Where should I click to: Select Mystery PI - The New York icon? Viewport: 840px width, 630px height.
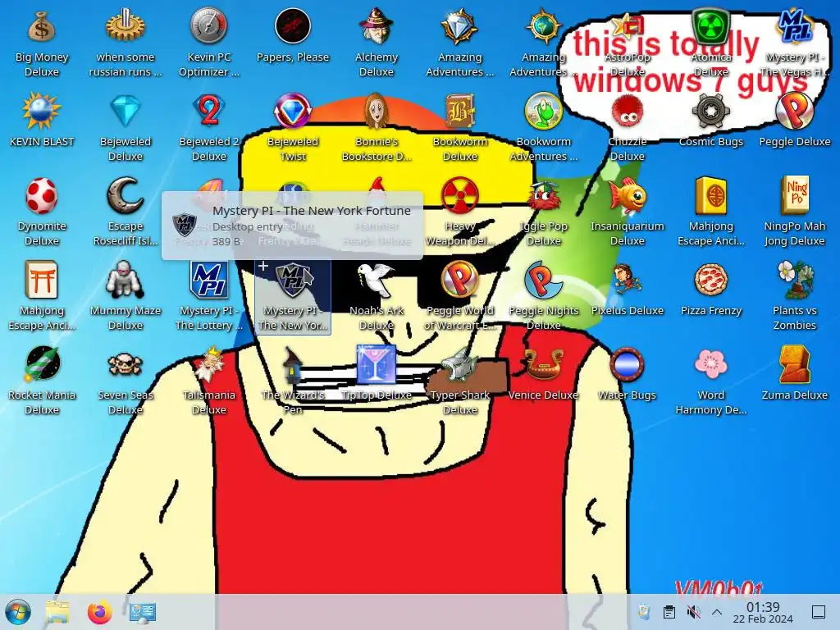click(293, 280)
